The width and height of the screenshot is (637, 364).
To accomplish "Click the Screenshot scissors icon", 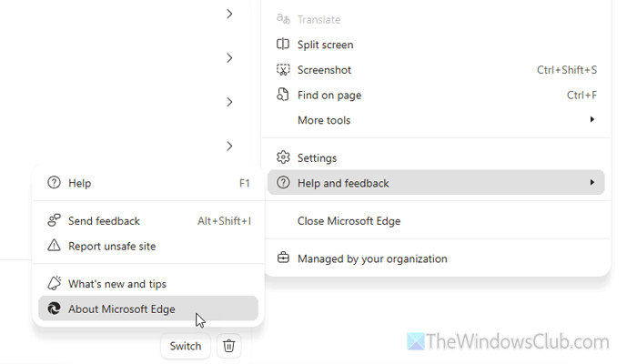I will pyautogui.click(x=283, y=70).
